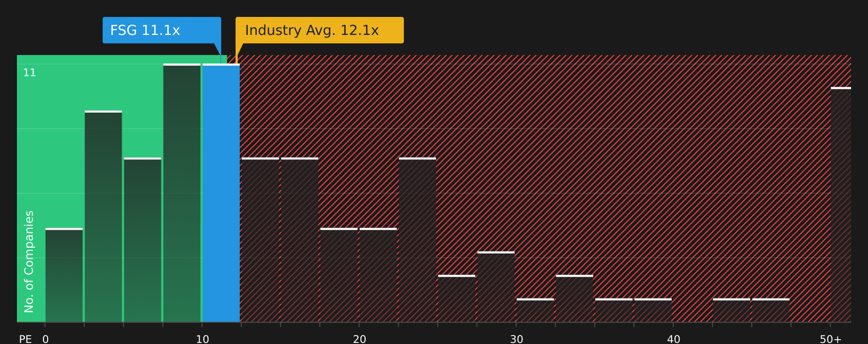Click the x-axis label '20'

359,339
